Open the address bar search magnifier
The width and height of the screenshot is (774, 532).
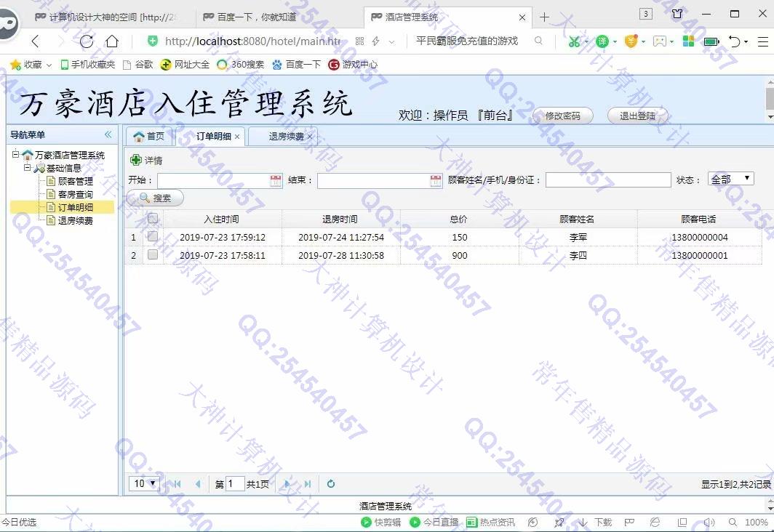pos(538,41)
